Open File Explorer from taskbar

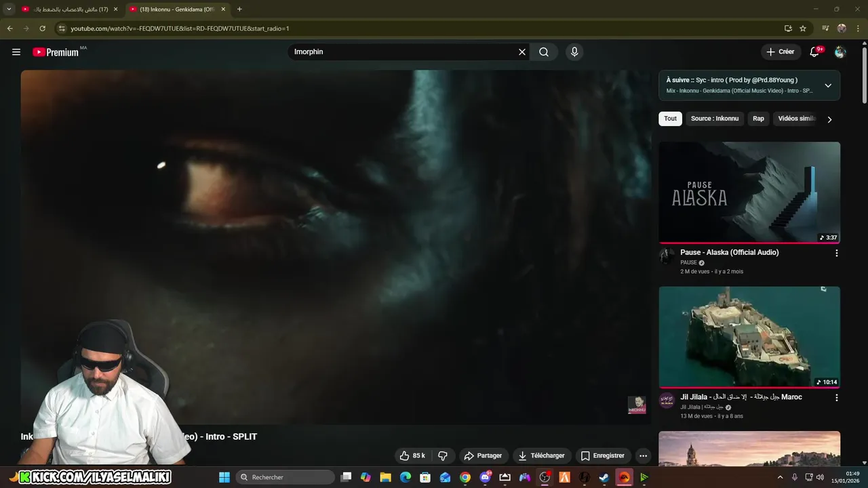385,477
